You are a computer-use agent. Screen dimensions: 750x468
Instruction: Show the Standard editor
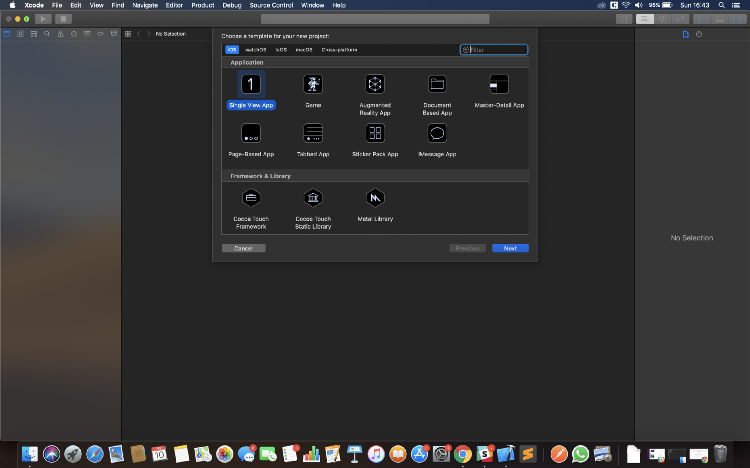pyautogui.click(x=645, y=19)
